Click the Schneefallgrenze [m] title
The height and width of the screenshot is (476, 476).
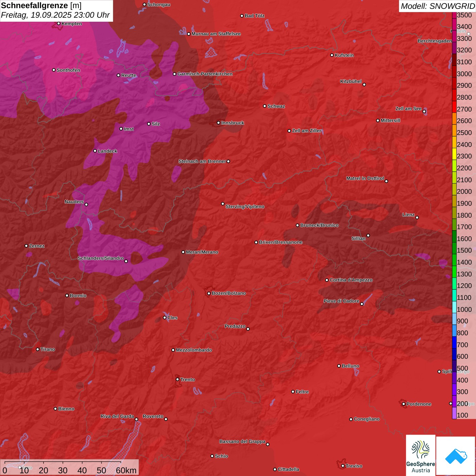click(x=41, y=5)
